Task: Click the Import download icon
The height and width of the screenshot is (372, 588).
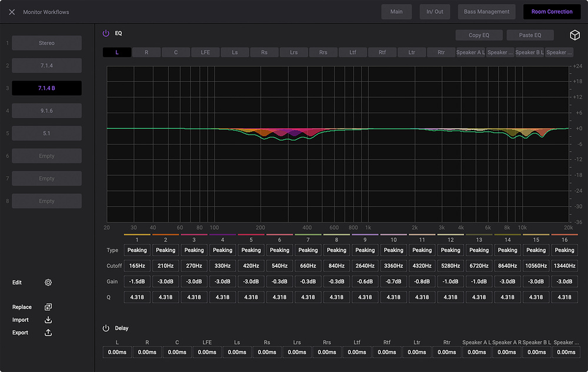Action: coord(48,320)
